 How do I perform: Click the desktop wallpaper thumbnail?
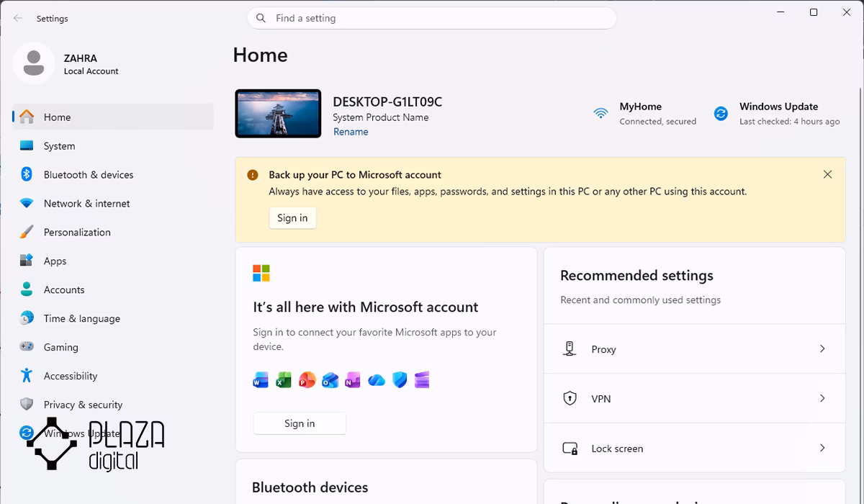pyautogui.click(x=278, y=114)
